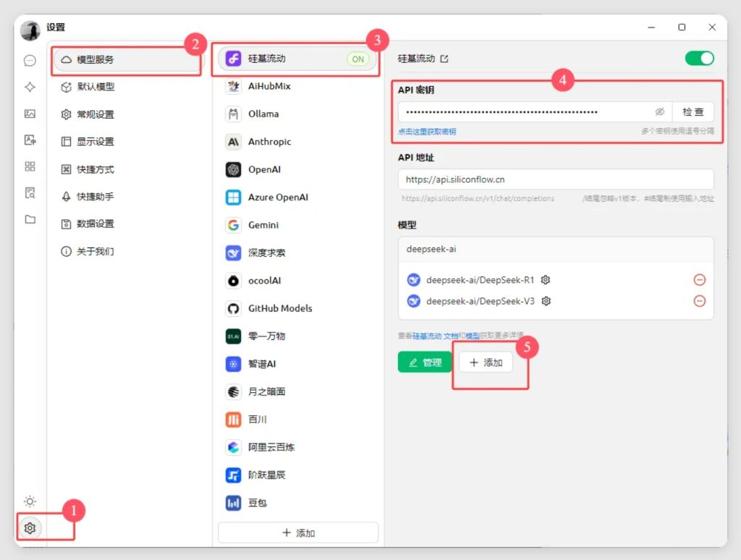
Task: Open the knowledge base icon
Action: point(30,192)
